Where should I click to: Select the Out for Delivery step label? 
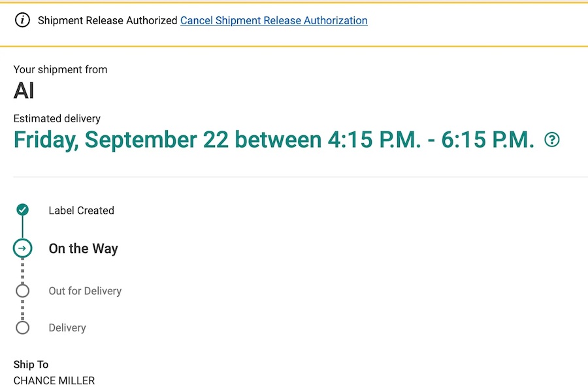(85, 291)
